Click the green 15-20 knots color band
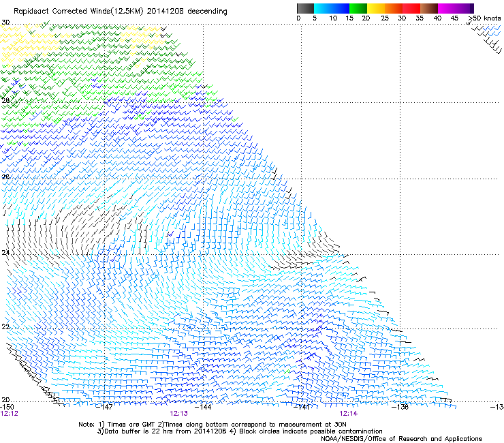 (358, 8)
